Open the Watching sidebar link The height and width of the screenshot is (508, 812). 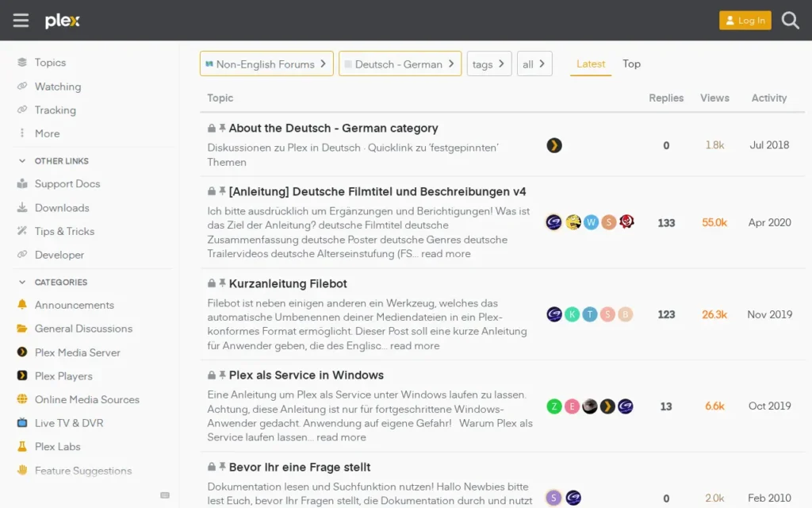[x=57, y=87]
